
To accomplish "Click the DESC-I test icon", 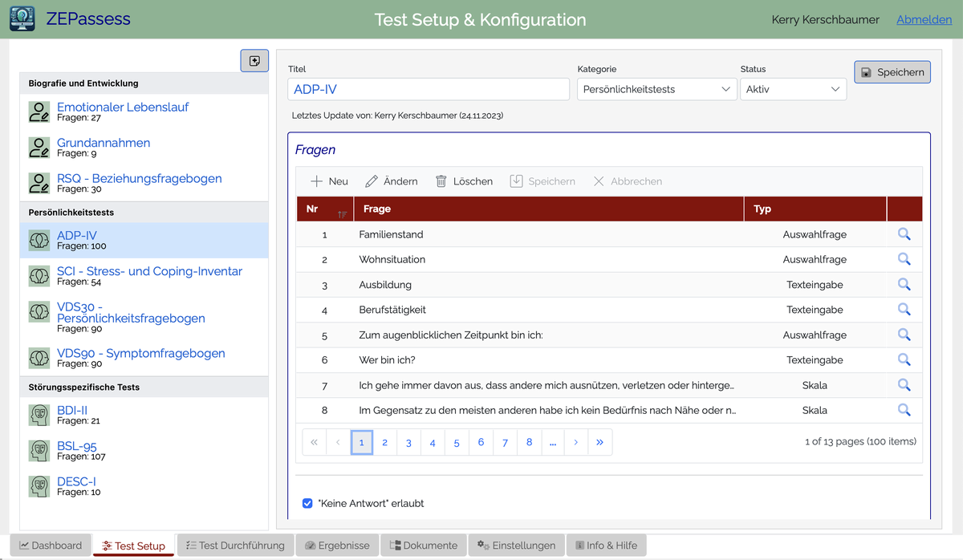I will point(39,486).
